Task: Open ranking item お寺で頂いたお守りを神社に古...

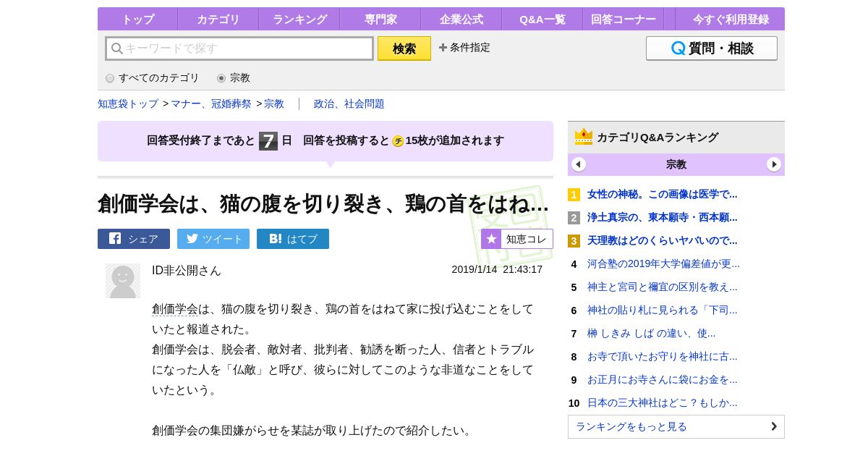Action: pyautogui.click(x=663, y=356)
